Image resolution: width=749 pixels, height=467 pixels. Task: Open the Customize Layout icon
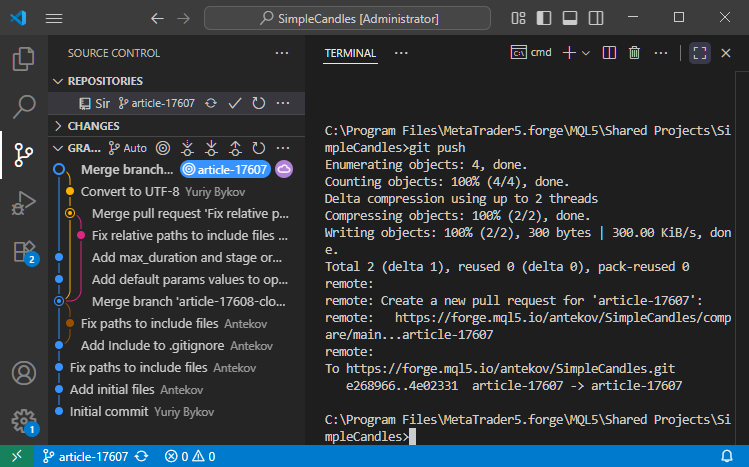pyautogui.click(x=518, y=18)
